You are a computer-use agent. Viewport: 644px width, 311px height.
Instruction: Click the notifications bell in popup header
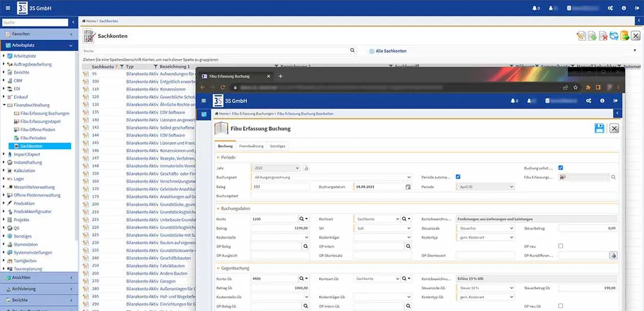point(513,101)
